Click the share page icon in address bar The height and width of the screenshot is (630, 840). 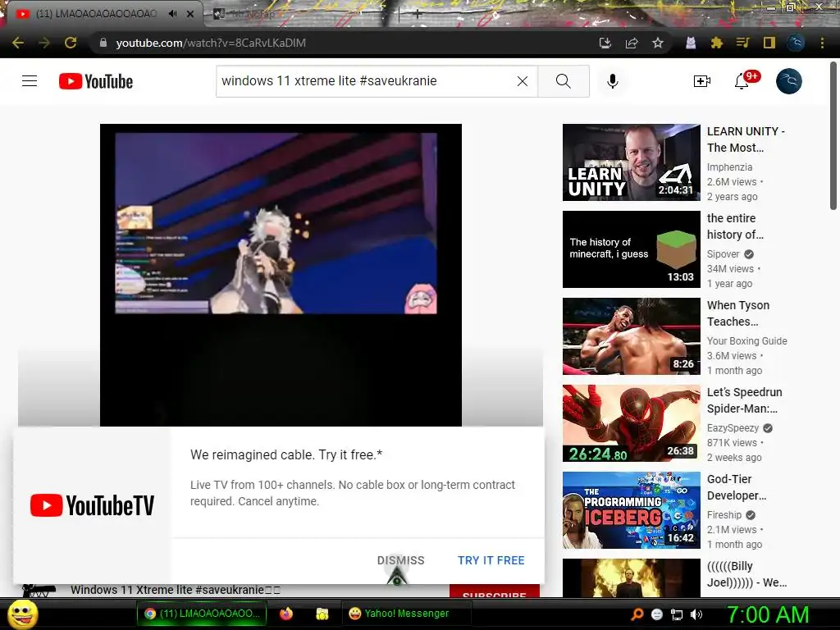[632, 43]
